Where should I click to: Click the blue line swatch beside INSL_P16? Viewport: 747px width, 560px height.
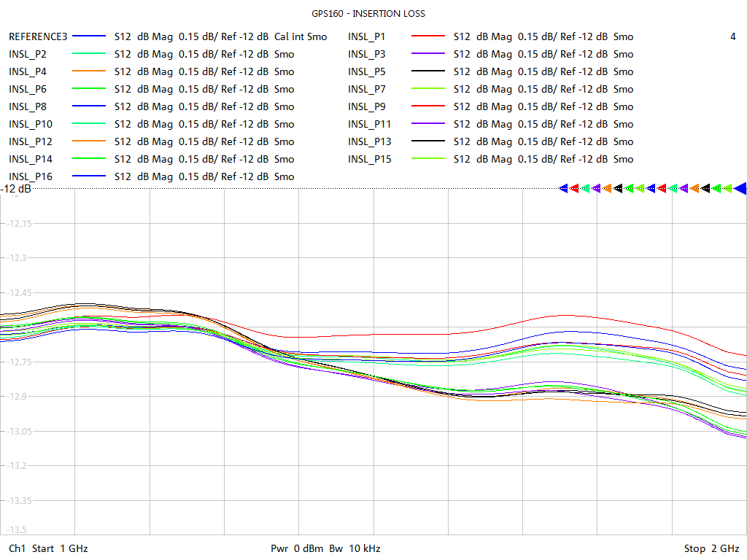[88, 176]
